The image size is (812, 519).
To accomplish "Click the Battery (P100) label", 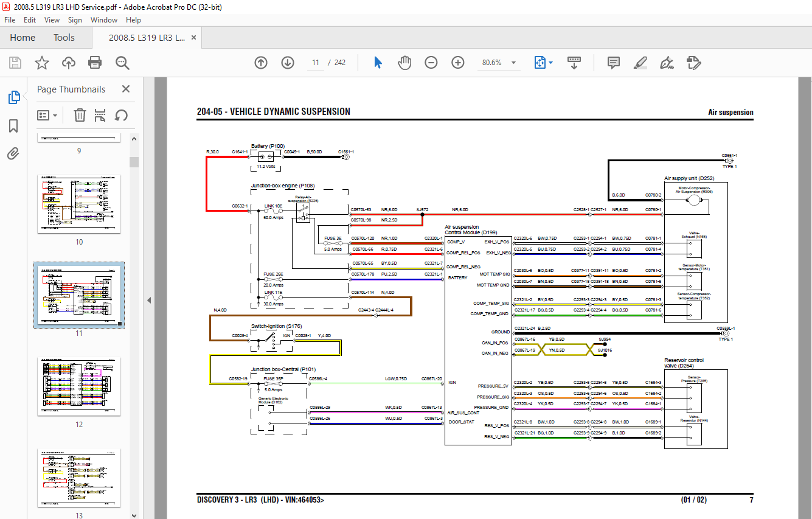I will [268, 146].
